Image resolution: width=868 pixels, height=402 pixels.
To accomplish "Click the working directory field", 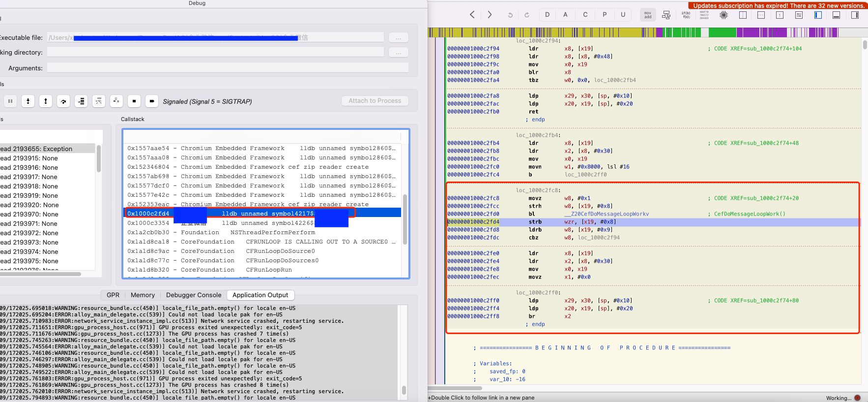I will pyautogui.click(x=215, y=52).
